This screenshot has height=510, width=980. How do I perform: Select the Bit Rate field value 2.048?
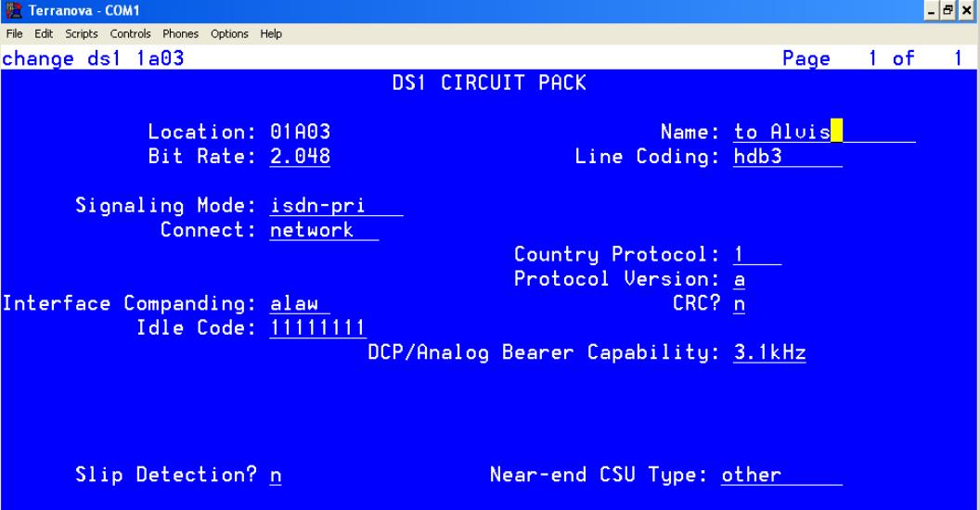click(x=300, y=156)
